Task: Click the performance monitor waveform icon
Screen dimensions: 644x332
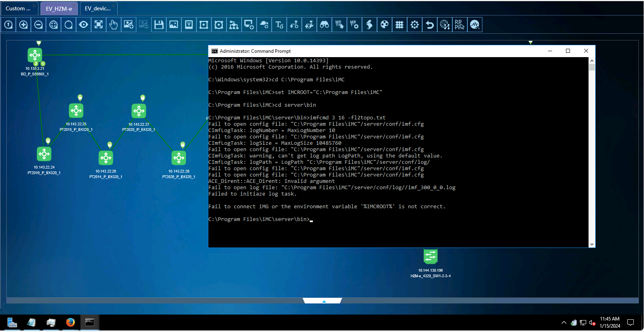Action: click(475, 25)
